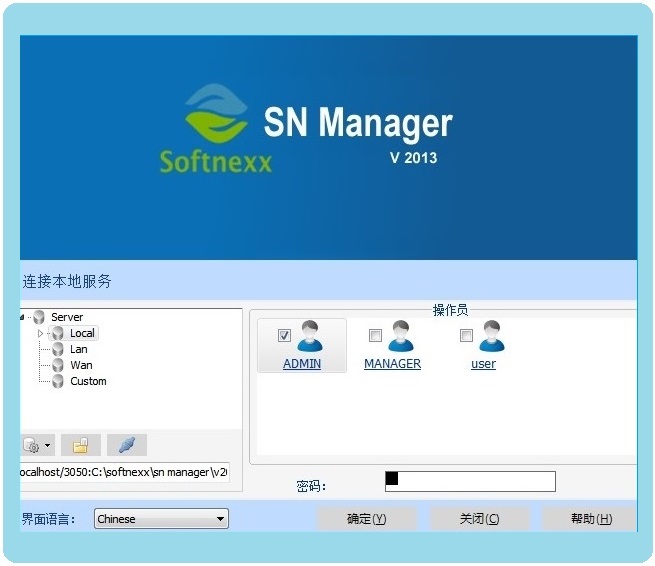Viewport: 655px width, 566px height.
Task: Click the Lan database cylinder icon
Action: [x=58, y=349]
